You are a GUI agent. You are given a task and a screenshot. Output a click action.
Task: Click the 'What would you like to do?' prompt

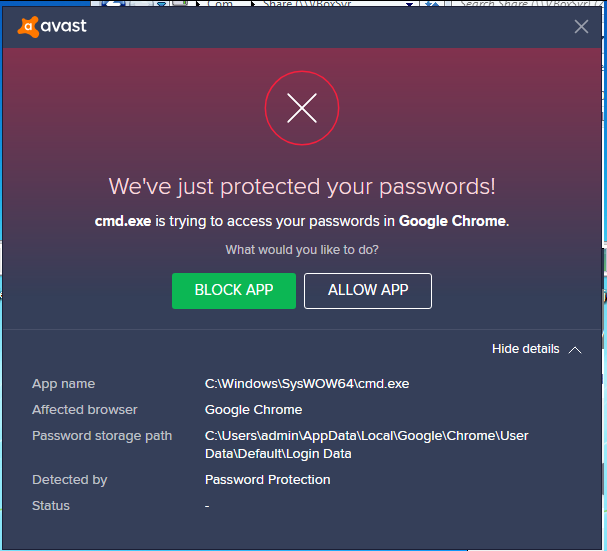302,249
